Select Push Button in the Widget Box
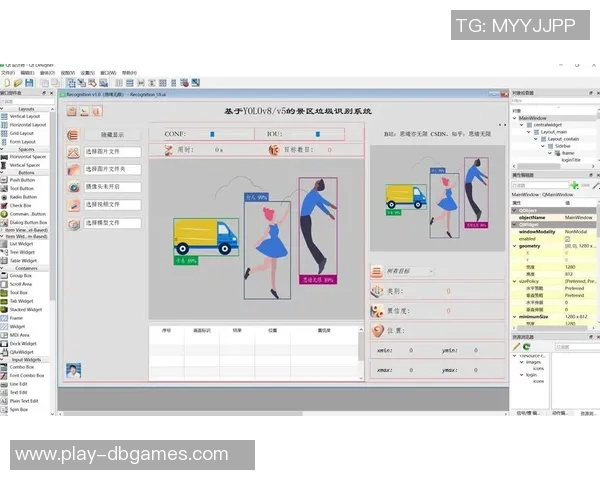This screenshot has width=600, height=480. (x=22, y=180)
